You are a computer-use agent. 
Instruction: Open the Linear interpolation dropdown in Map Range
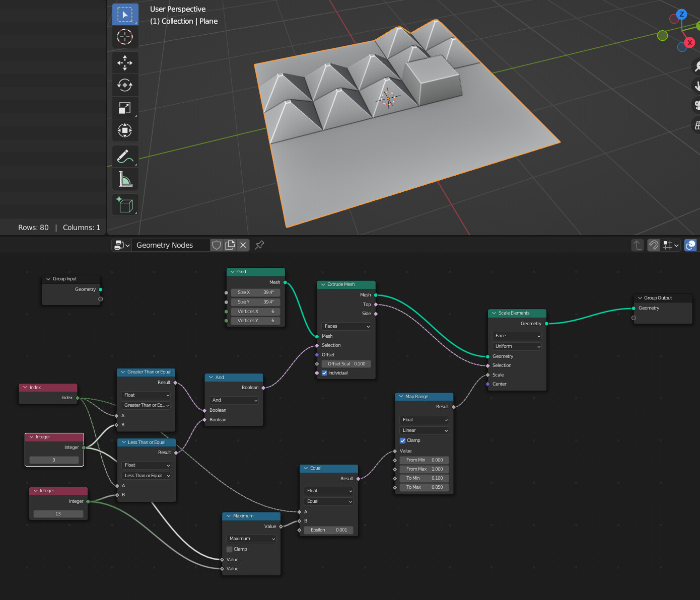coord(424,430)
